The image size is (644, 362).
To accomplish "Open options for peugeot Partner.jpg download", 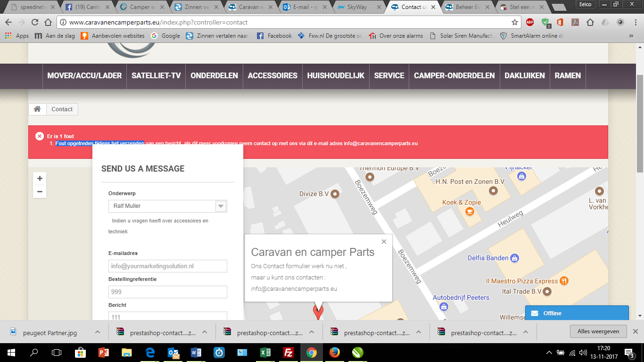I will [x=97, y=332].
